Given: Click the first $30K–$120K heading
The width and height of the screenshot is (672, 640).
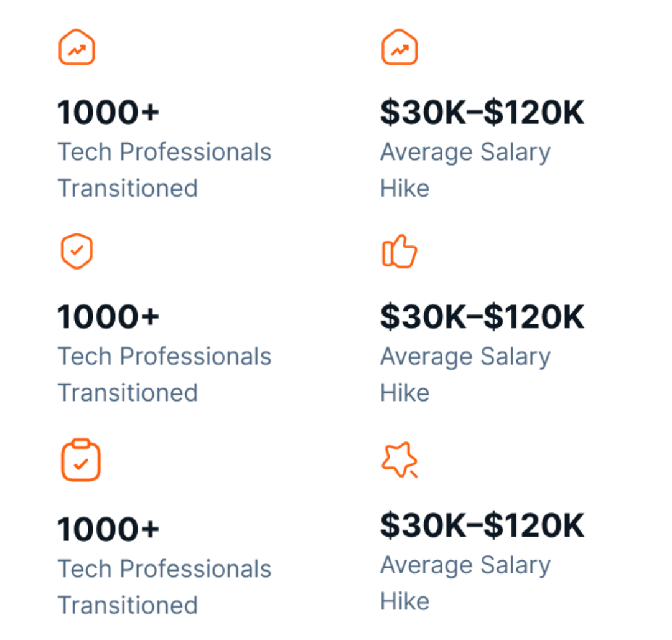Looking at the screenshot, I should click(x=482, y=112).
